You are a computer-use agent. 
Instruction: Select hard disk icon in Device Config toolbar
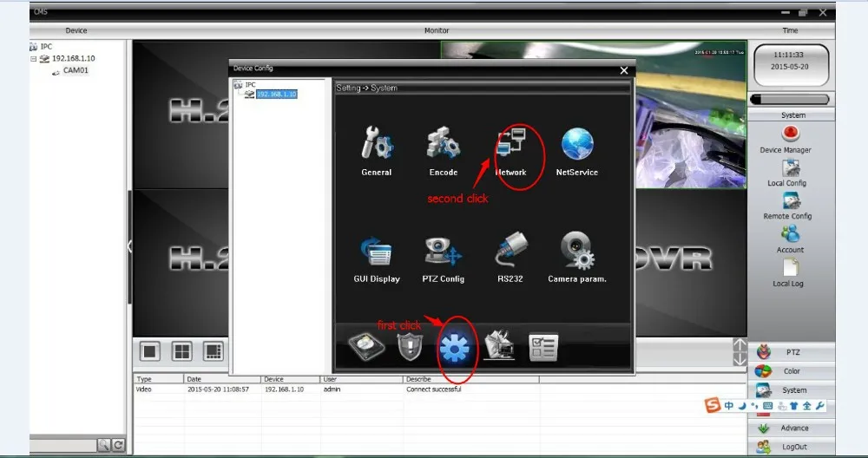366,347
